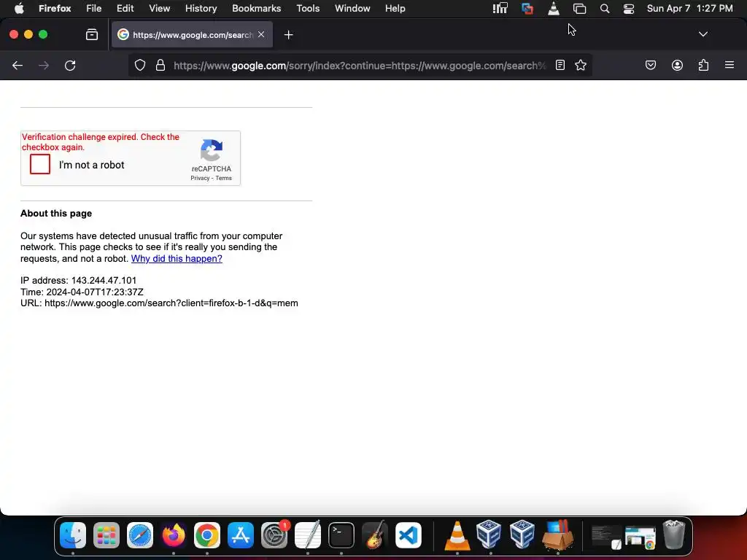View site security padlock info

pyautogui.click(x=160, y=65)
